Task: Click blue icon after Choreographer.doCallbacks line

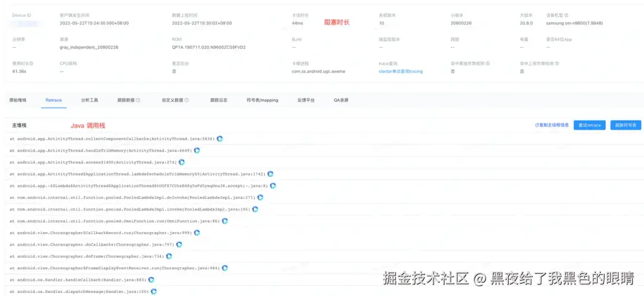Action: 179,244
